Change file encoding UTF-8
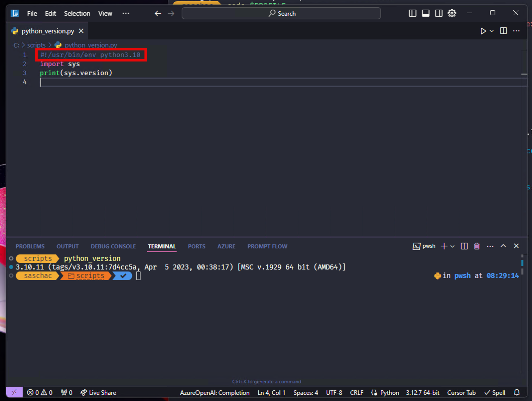Viewport: 532px width, 401px height. [x=334, y=393]
